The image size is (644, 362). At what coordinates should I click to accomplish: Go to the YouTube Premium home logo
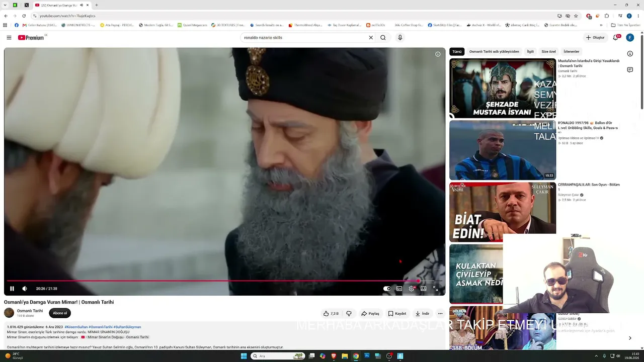pos(31,38)
